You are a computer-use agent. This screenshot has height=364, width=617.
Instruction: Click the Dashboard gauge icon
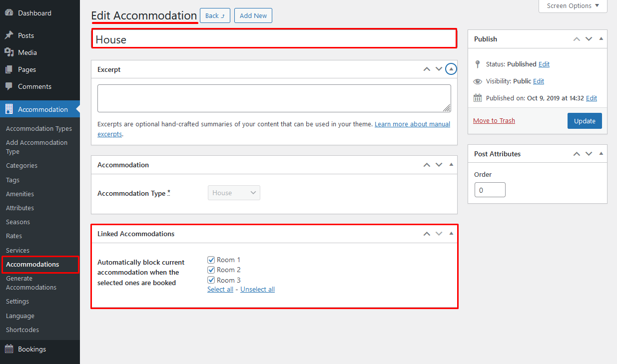click(9, 13)
